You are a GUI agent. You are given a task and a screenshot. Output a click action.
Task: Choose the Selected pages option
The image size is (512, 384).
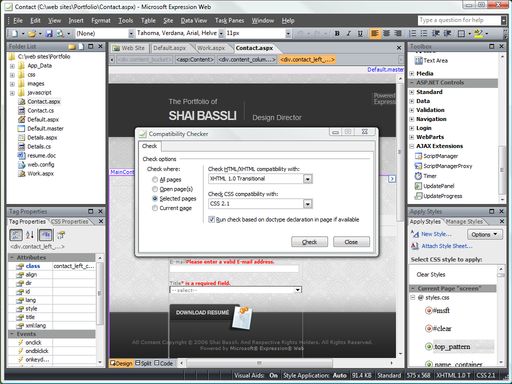155,198
